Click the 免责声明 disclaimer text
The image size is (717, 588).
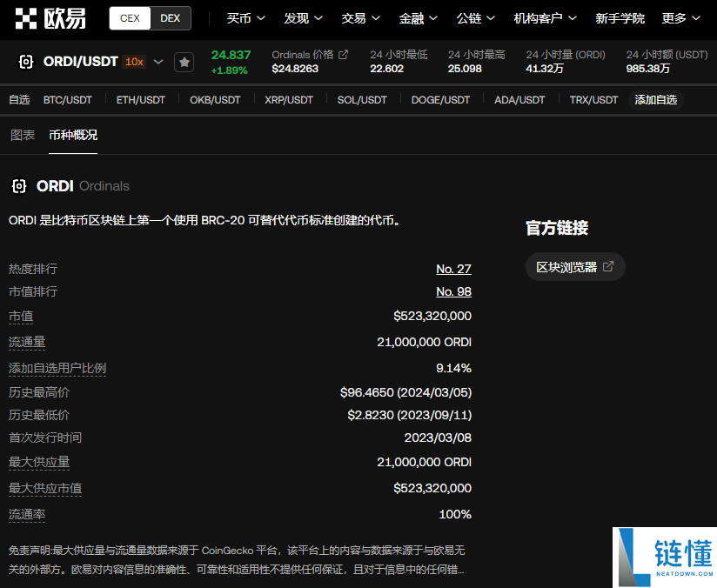237,559
